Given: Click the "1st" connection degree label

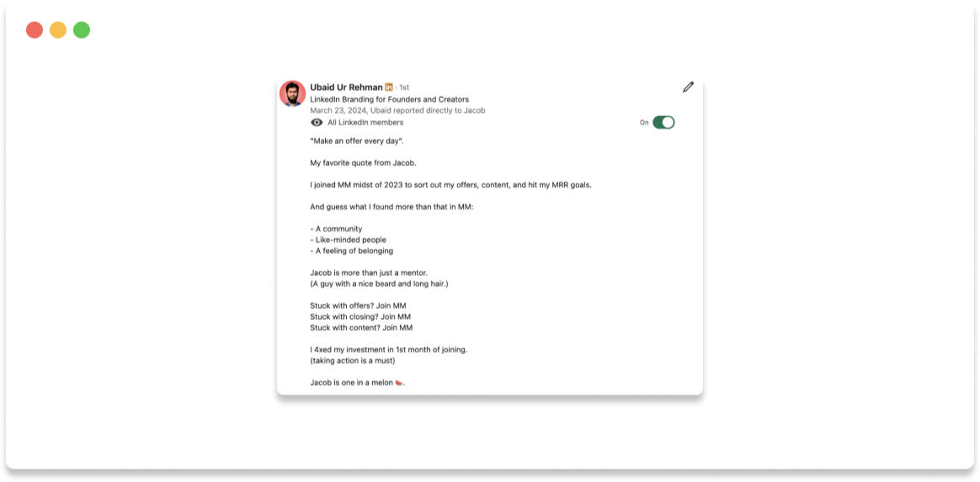Looking at the screenshot, I should 404,87.
